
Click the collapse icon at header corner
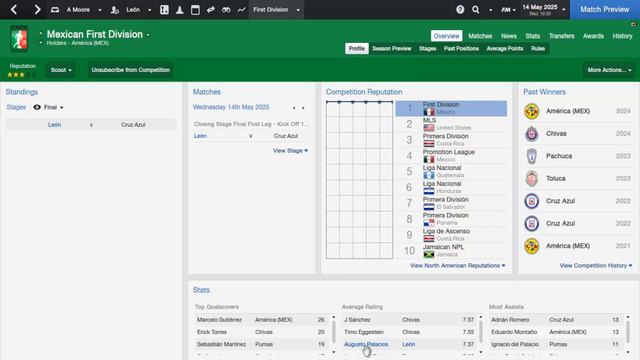tap(633, 24)
